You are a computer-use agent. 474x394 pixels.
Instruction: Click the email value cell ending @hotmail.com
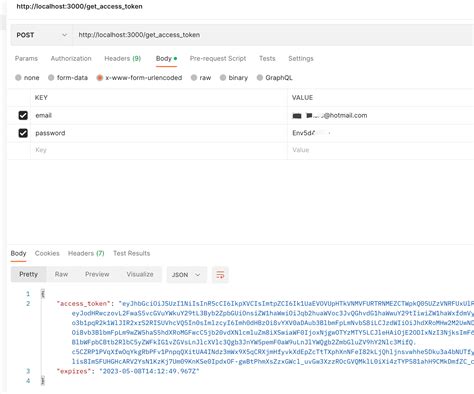pyautogui.click(x=380, y=115)
